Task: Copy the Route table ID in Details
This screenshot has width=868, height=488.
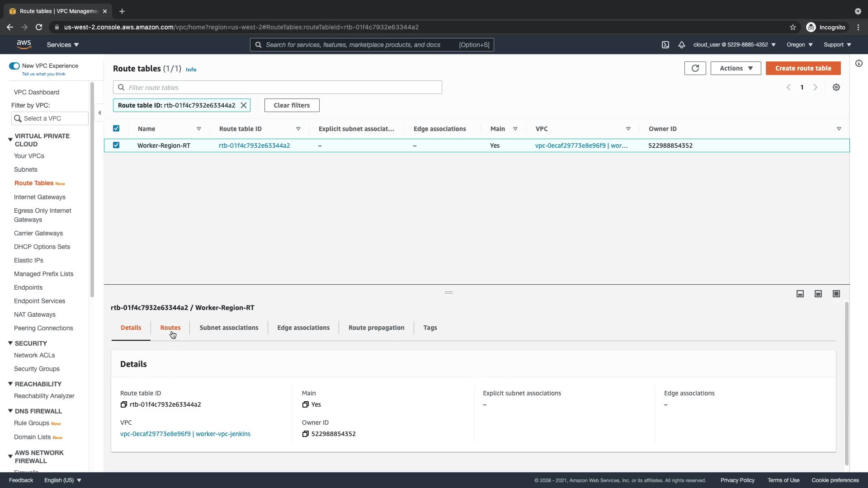Action: click(x=124, y=404)
